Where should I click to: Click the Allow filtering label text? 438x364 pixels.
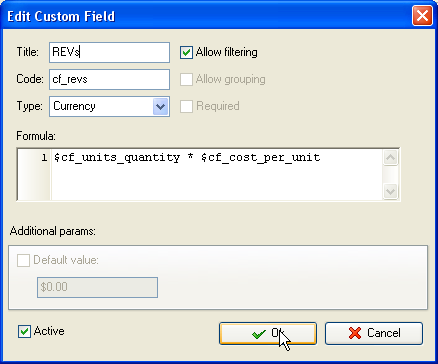click(x=227, y=52)
